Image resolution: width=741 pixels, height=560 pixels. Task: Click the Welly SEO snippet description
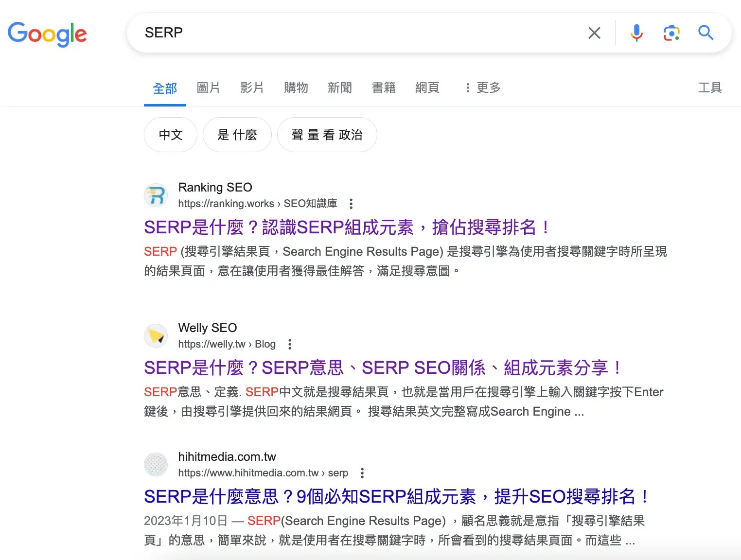[404, 402]
